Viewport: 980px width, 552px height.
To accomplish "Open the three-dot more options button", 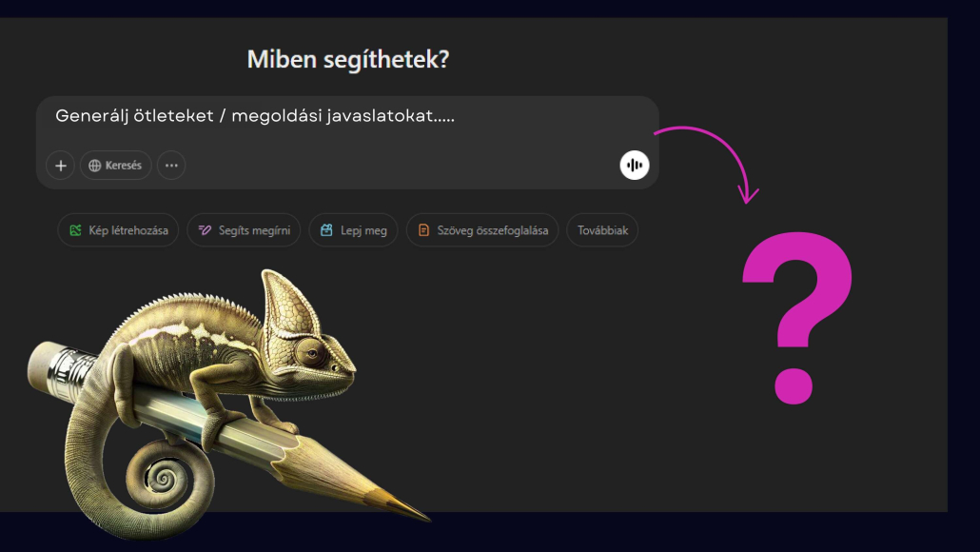I will click(171, 166).
